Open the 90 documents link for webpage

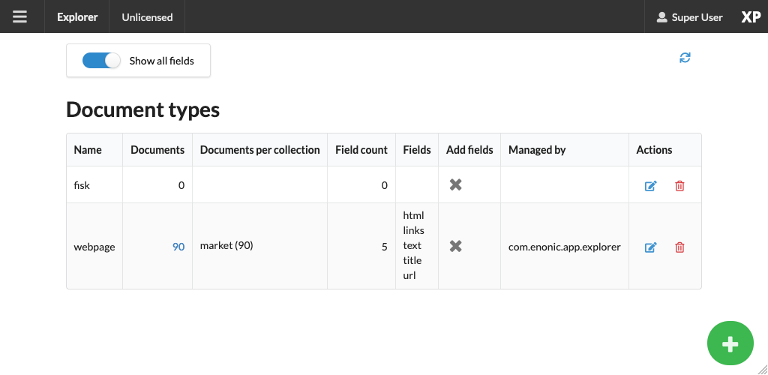[x=178, y=247]
